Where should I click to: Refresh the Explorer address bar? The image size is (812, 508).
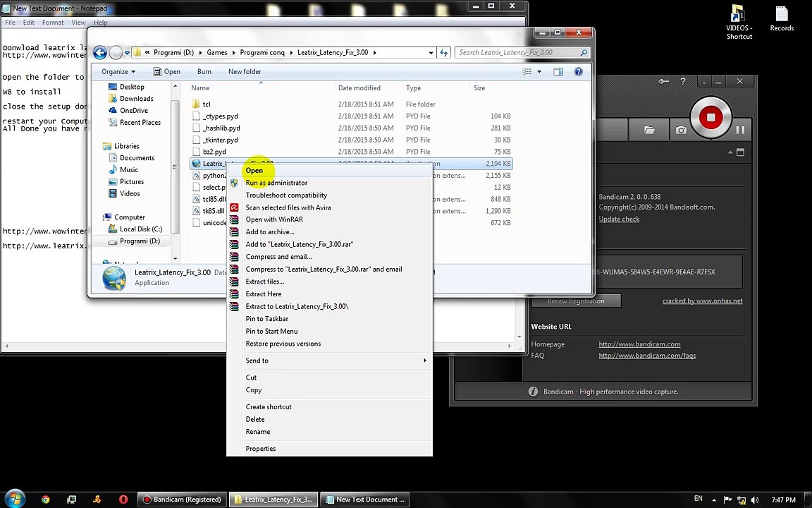(444, 52)
